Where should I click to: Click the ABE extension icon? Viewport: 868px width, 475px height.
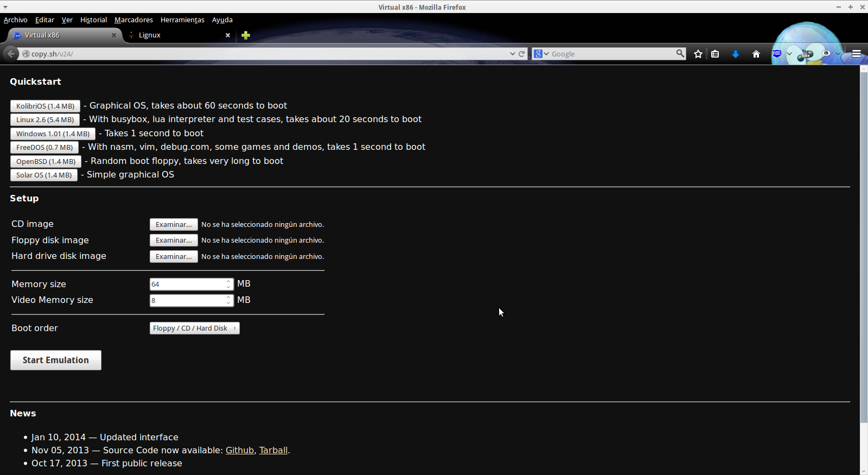tap(777, 53)
